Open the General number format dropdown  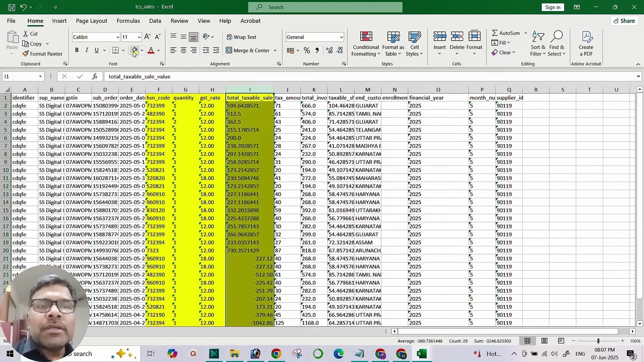pyautogui.click(x=341, y=37)
